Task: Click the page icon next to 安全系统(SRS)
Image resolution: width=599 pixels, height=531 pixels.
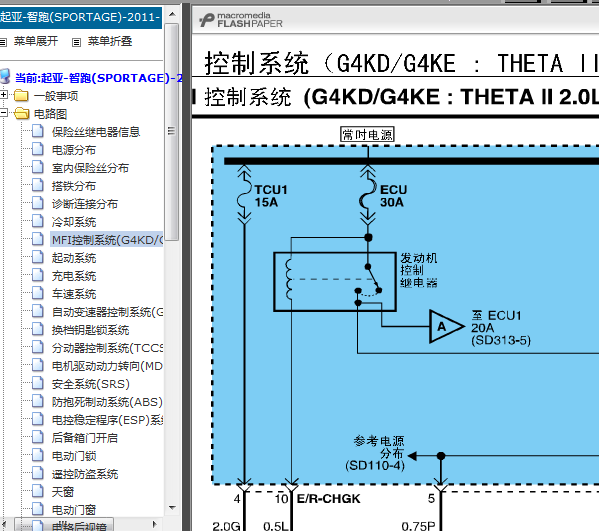Action: pyautogui.click(x=37, y=383)
